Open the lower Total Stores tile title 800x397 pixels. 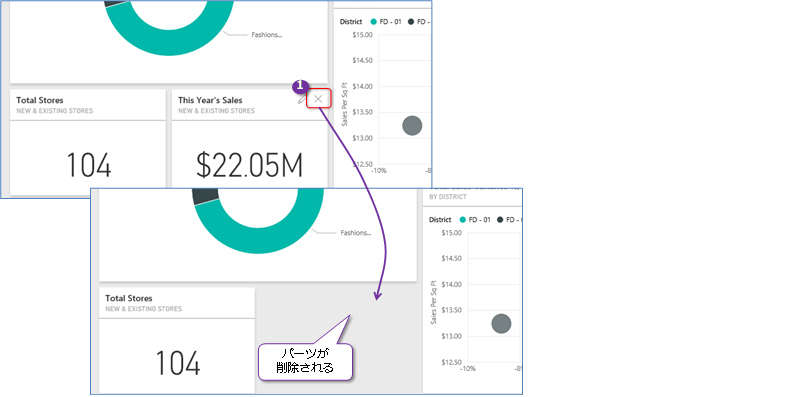point(129,298)
